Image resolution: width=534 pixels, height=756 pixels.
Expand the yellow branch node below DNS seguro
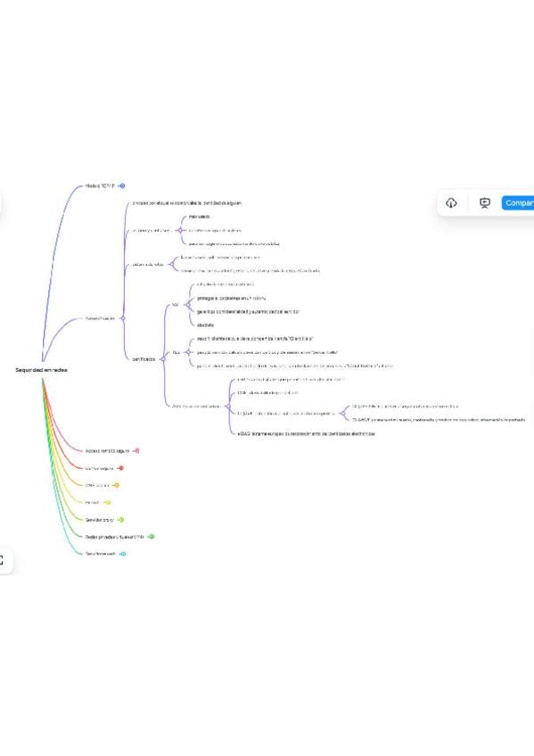109,503
